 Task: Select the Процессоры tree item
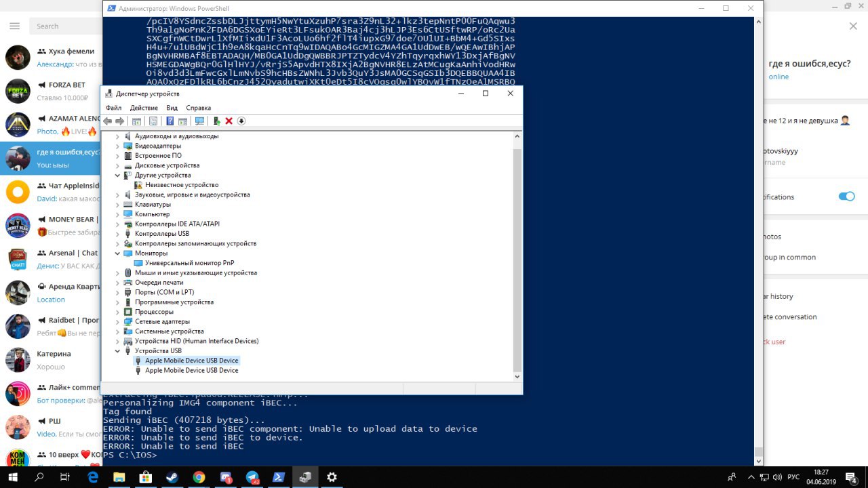(154, 312)
